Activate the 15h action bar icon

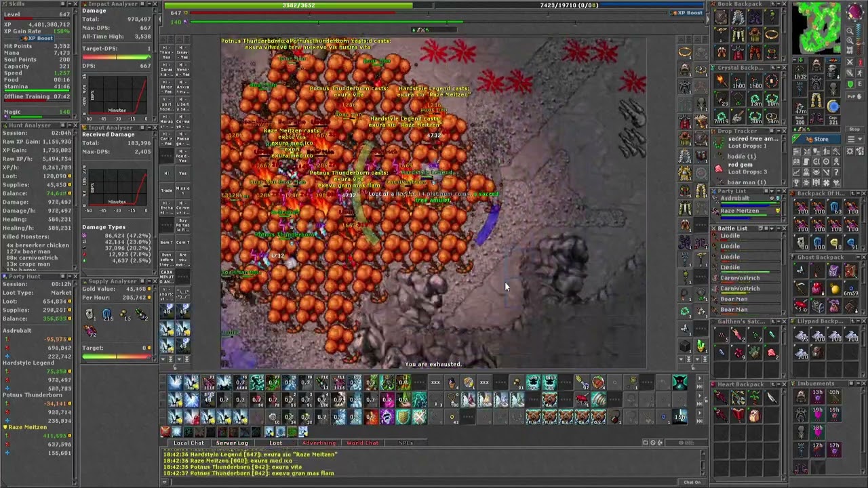pyautogui.click(x=679, y=417)
